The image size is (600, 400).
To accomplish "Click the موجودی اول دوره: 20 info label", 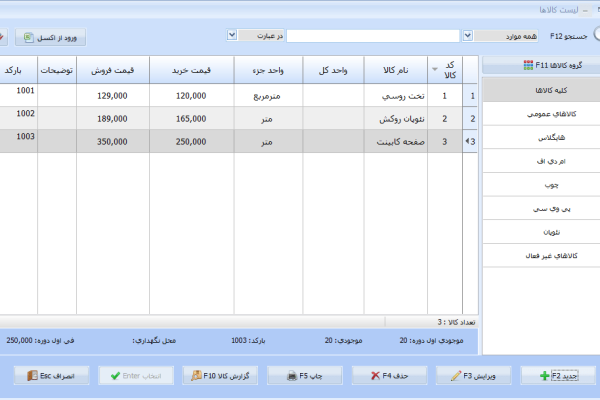I will pyautogui.click(x=431, y=340).
